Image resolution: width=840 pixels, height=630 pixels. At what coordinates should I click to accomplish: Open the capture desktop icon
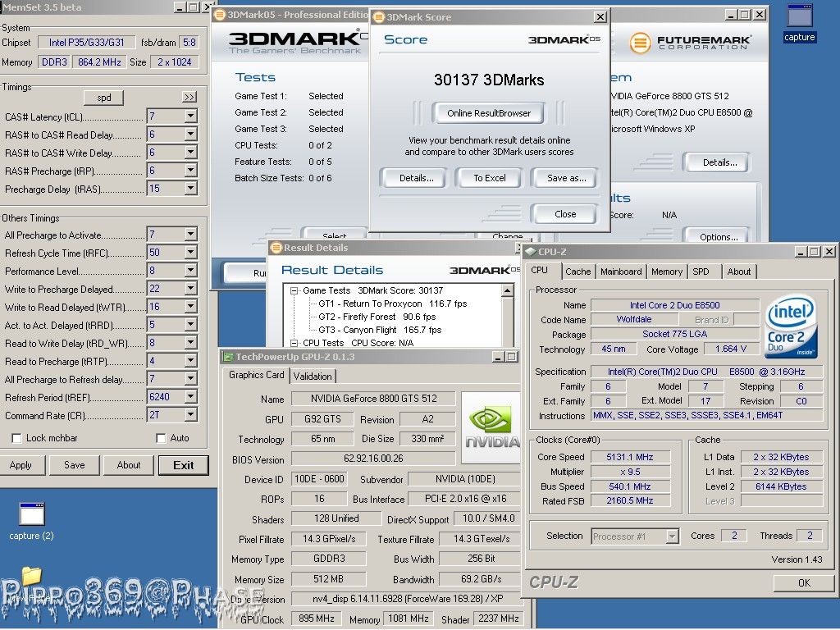point(799,22)
